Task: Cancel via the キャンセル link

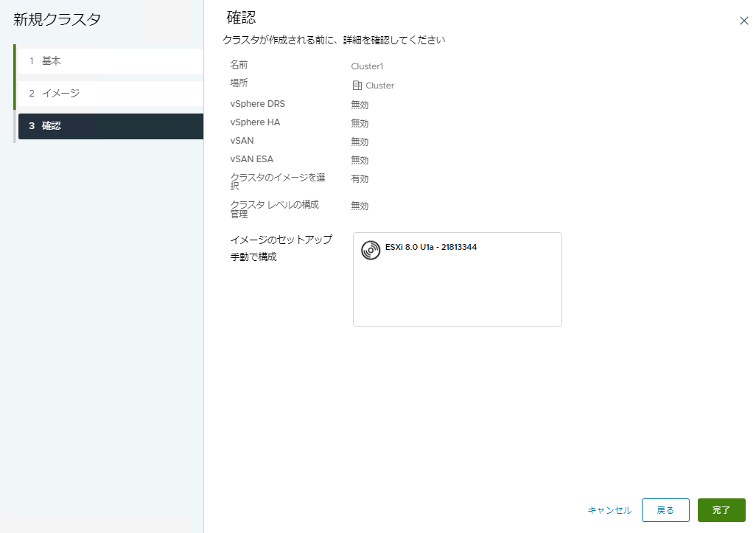Action: (x=609, y=509)
